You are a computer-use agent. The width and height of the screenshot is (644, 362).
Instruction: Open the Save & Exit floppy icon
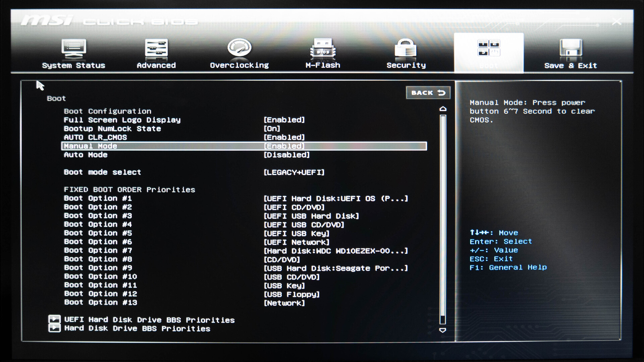pos(571,48)
